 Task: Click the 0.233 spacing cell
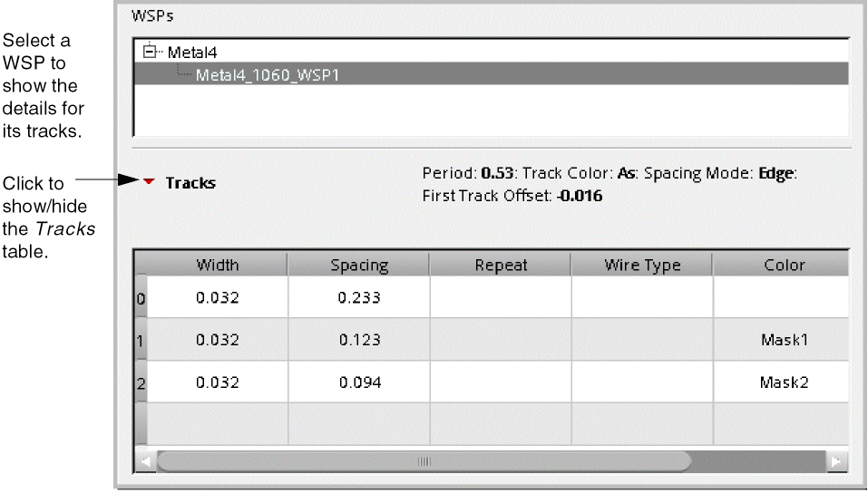[x=359, y=297]
